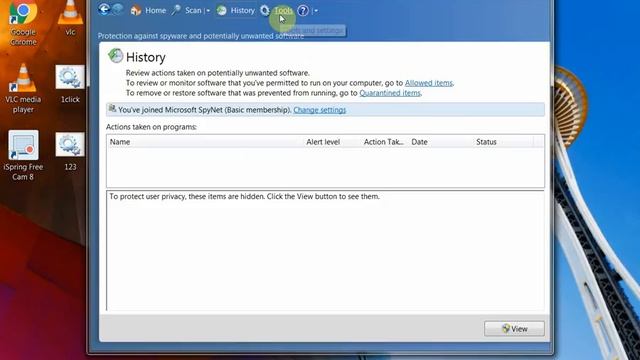Click the Home house icon
The image size is (640, 360).
click(136, 11)
